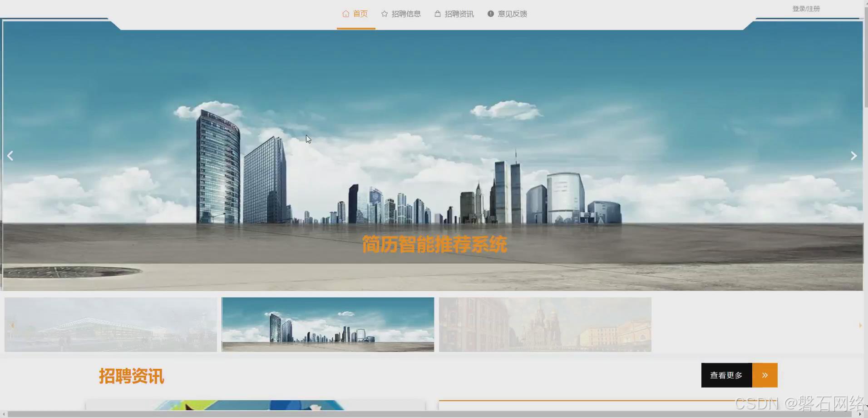Open the 意见反馈 page

click(x=513, y=14)
